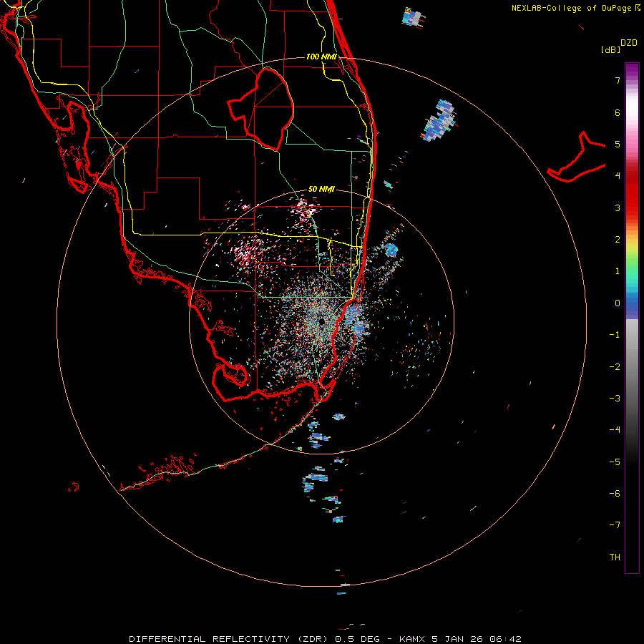
Task: Click the -6 value on color scale
Action: point(615,494)
